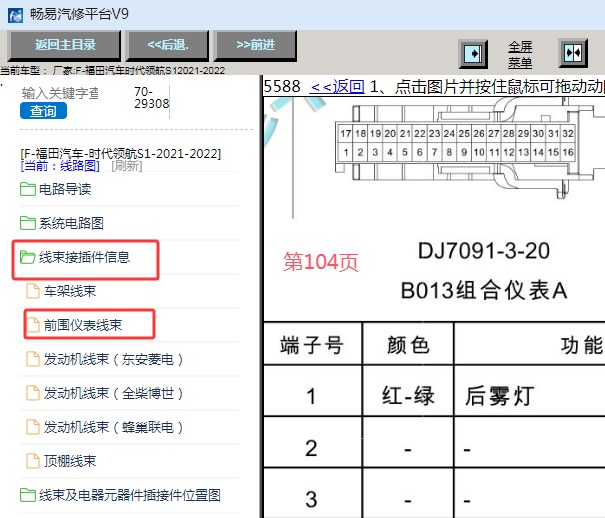Image resolution: width=605 pixels, height=518 pixels.
Task: Click the [当前：线路图] link
Action: click(60, 166)
